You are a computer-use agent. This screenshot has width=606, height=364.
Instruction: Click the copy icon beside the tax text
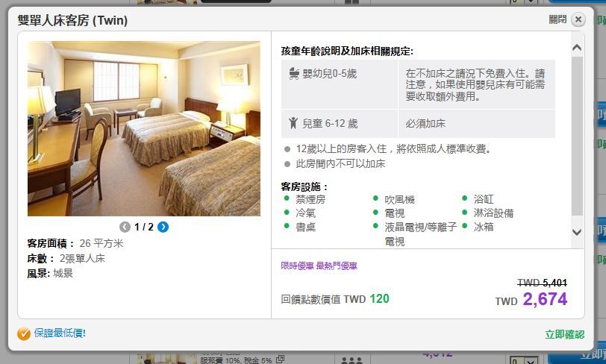(280, 359)
